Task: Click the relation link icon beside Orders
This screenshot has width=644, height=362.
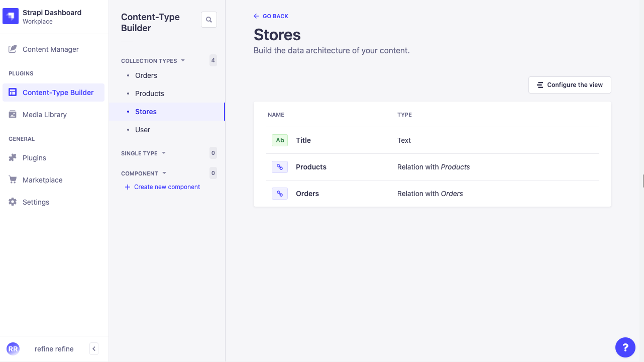Action: [280, 193]
